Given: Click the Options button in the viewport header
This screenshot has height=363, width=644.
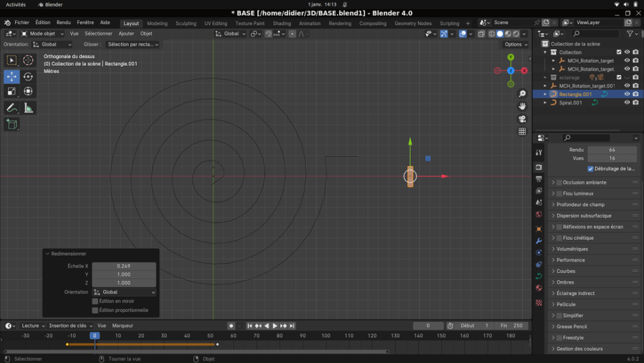Looking at the screenshot, I should [515, 44].
